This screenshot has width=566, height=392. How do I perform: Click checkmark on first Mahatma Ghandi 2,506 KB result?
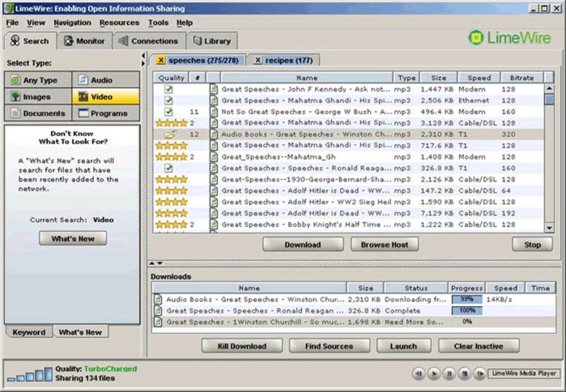(x=168, y=100)
